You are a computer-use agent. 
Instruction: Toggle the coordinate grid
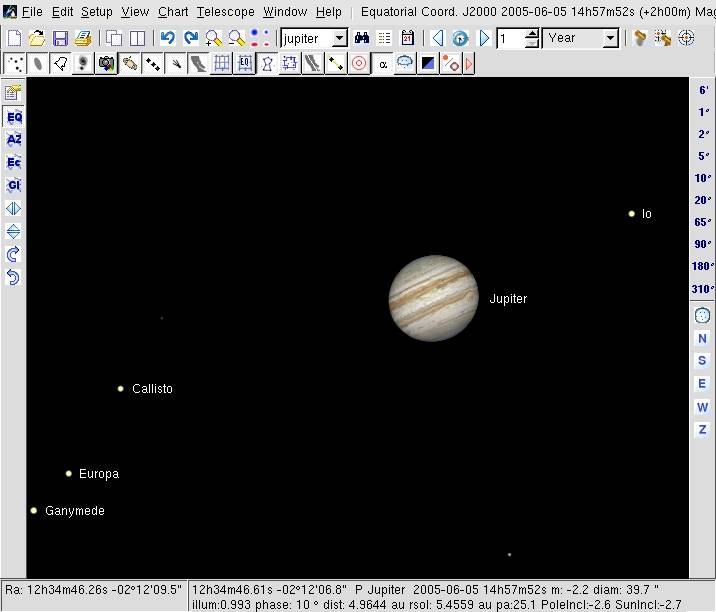point(221,64)
